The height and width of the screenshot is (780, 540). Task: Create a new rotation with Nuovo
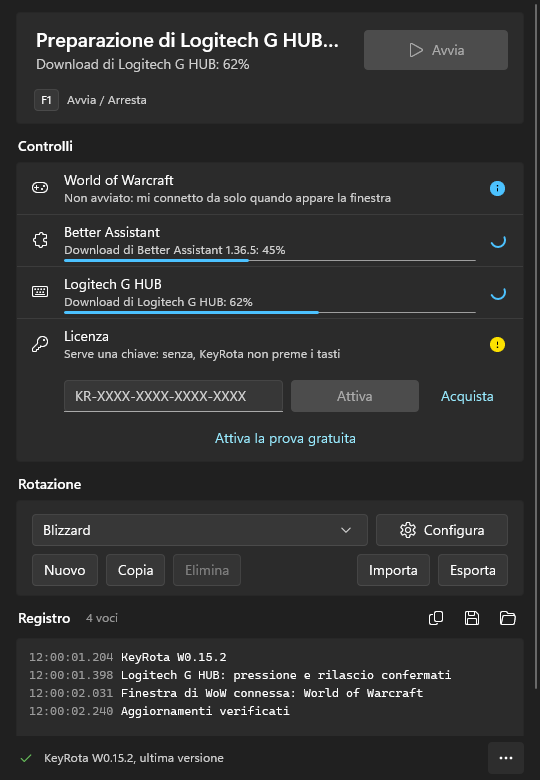[65, 570]
